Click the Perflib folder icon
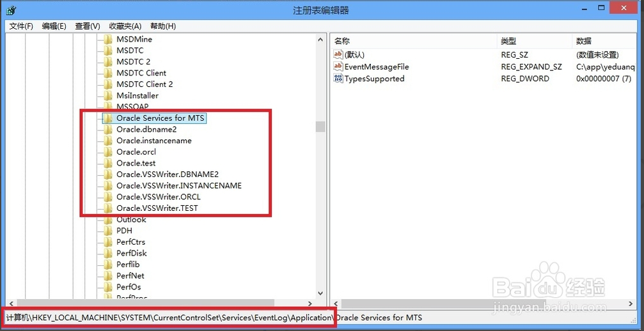Screen dimensions: 644x331 point(108,265)
